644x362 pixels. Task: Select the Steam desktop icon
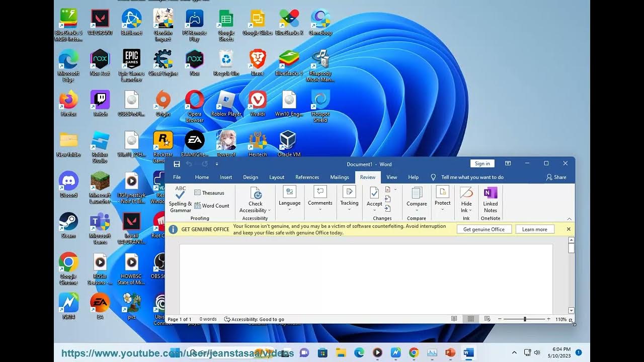(68, 225)
